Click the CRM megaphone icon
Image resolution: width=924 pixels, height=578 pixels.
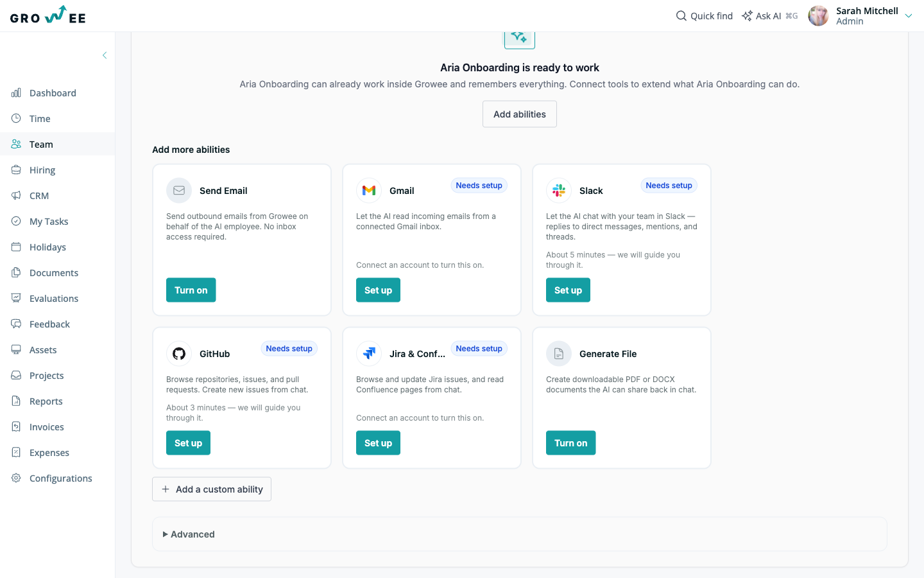tap(16, 195)
